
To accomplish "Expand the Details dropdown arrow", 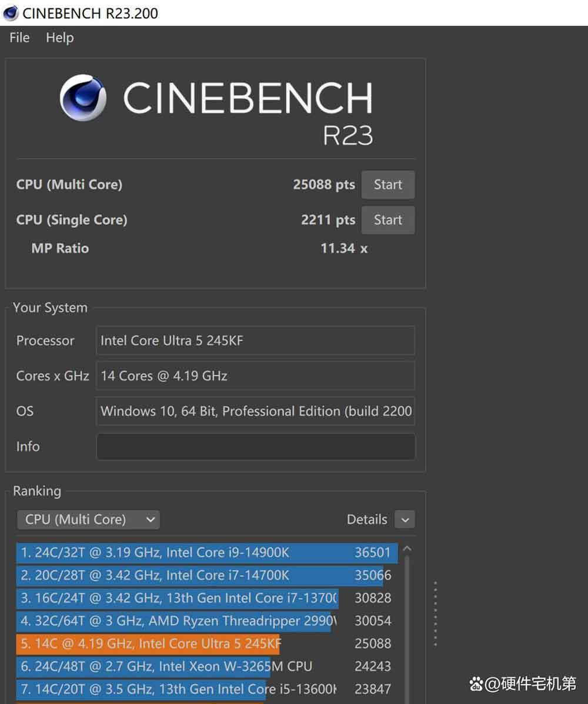I will pos(405,519).
